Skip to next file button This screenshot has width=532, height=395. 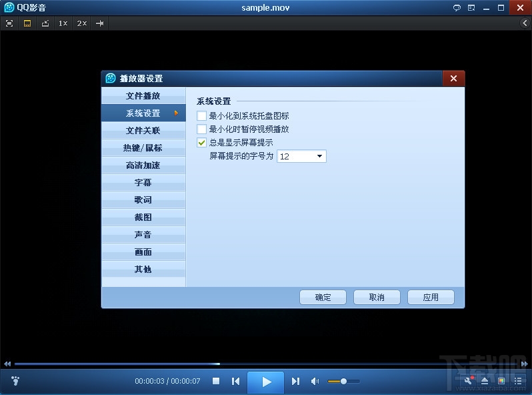(295, 382)
